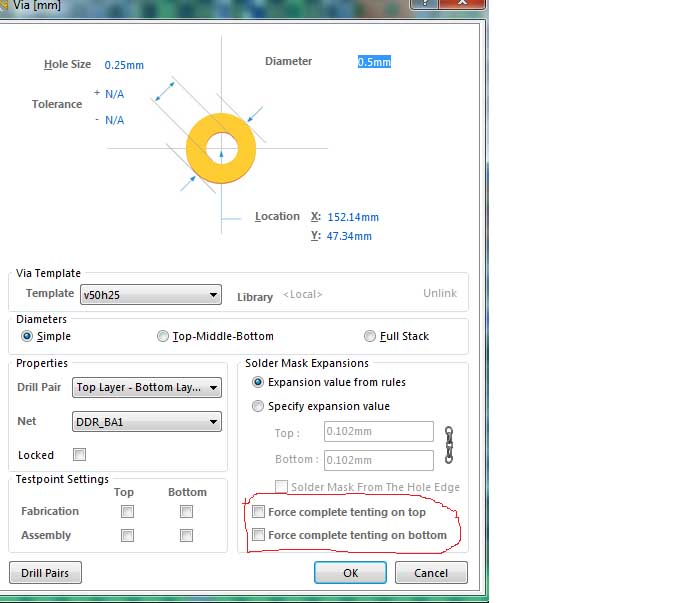Click the Diameter 0.5mm value field
This screenshot has height=603, width=697.
pos(374,62)
